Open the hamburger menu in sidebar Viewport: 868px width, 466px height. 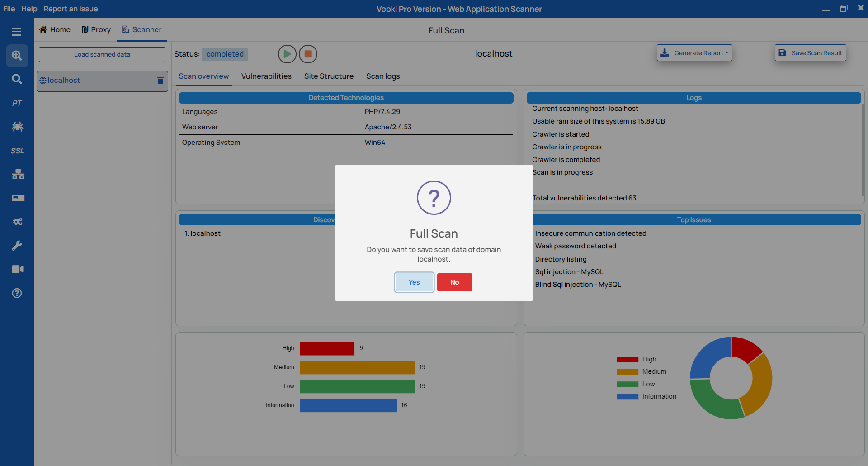(x=16, y=31)
